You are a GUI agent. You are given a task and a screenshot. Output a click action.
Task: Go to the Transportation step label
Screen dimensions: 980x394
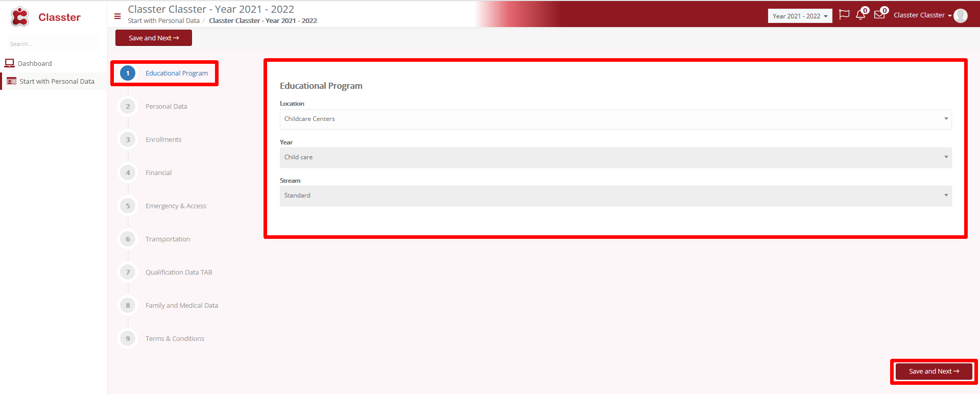[x=168, y=239]
